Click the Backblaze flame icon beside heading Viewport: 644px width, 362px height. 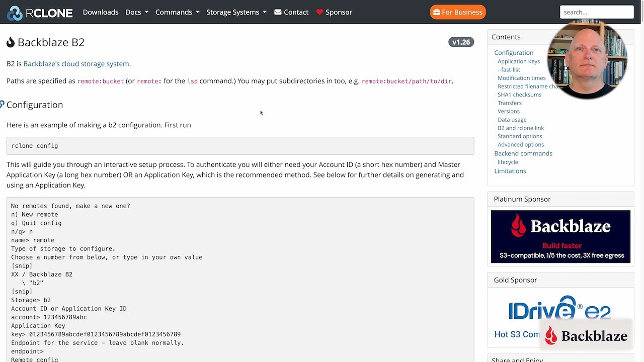coord(11,42)
